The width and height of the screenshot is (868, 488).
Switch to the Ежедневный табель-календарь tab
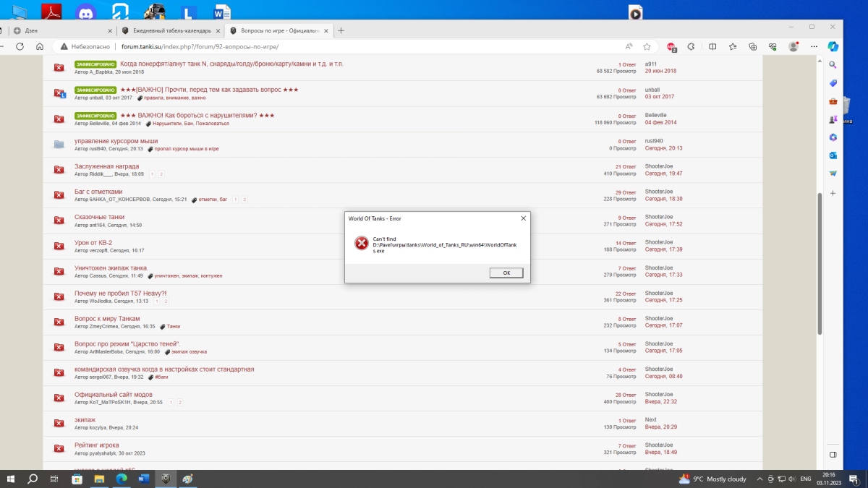pyautogui.click(x=171, y=30)
